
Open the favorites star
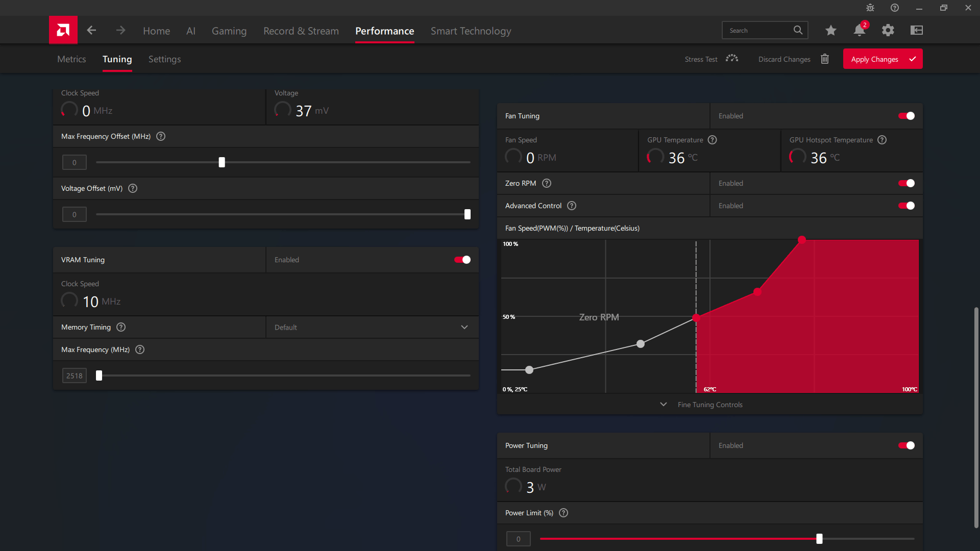830,30
